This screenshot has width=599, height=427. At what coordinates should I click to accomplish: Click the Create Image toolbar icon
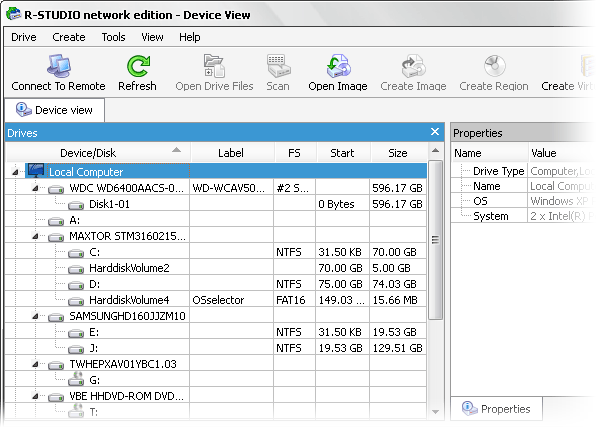413,66
